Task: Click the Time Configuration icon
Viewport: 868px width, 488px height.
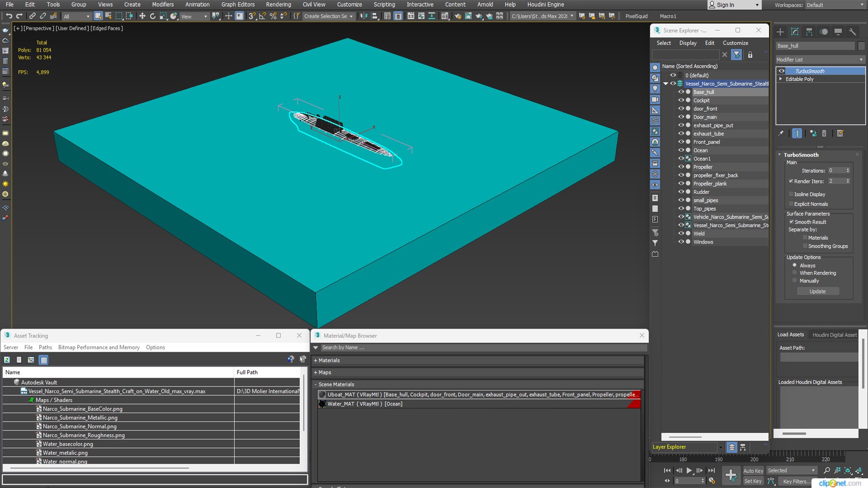Action: (712, 481)
